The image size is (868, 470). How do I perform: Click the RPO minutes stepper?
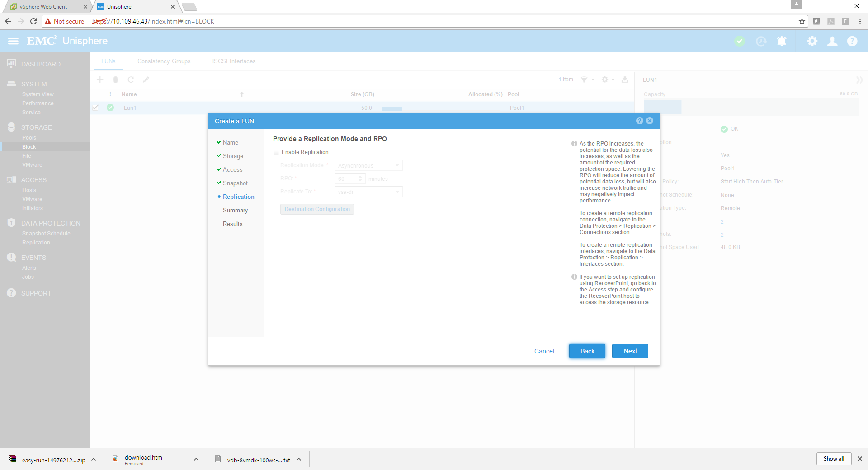360,179
